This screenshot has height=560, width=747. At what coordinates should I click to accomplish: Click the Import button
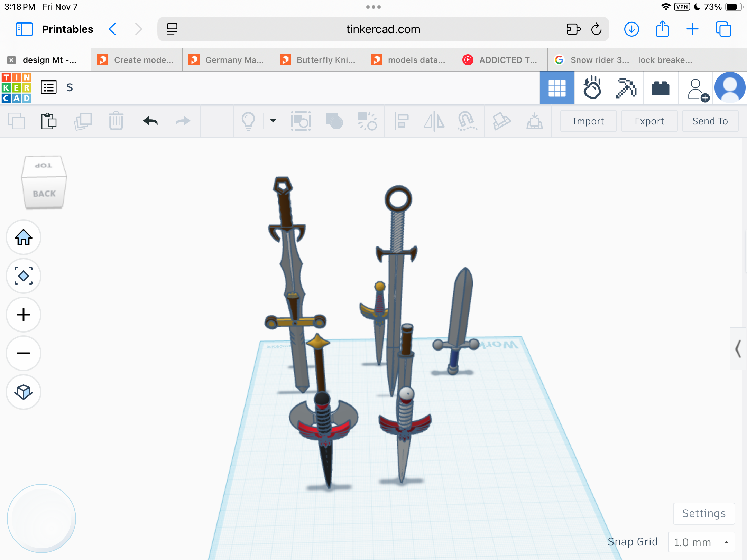[x=588, y=121]
